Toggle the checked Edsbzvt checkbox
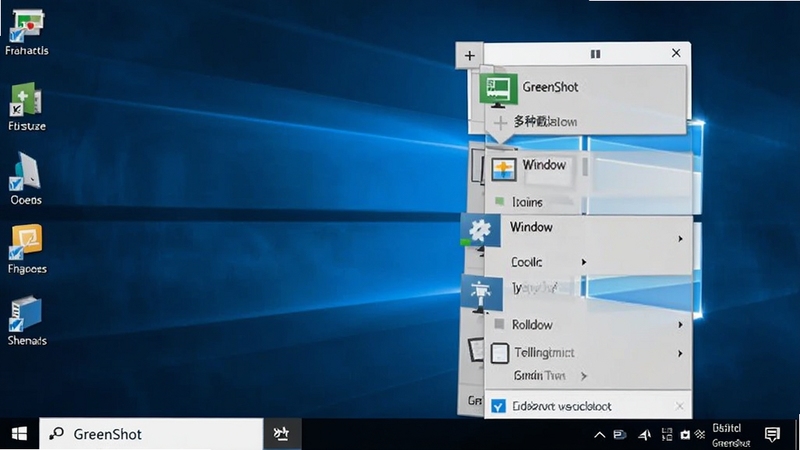The height and width of the screenshot is (450, 800). click(x=498, y=406)
